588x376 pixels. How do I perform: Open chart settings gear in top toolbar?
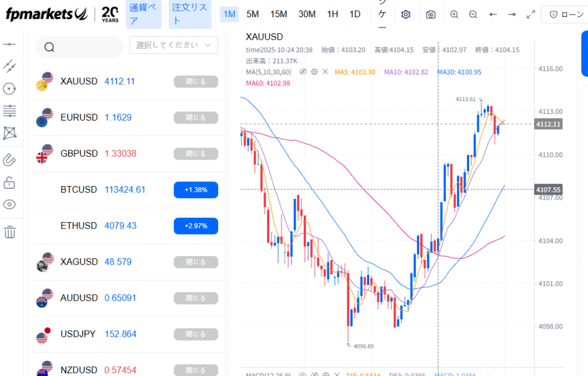point(406,14)
